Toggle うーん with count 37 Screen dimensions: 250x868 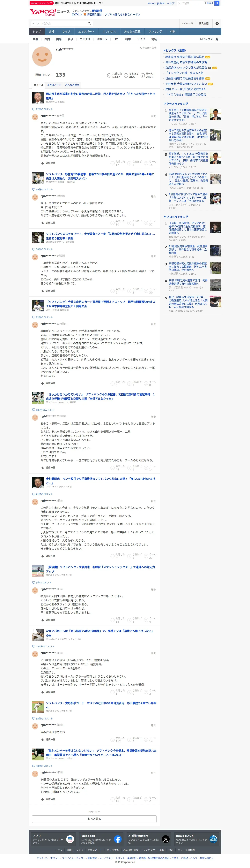click(150, 223)
